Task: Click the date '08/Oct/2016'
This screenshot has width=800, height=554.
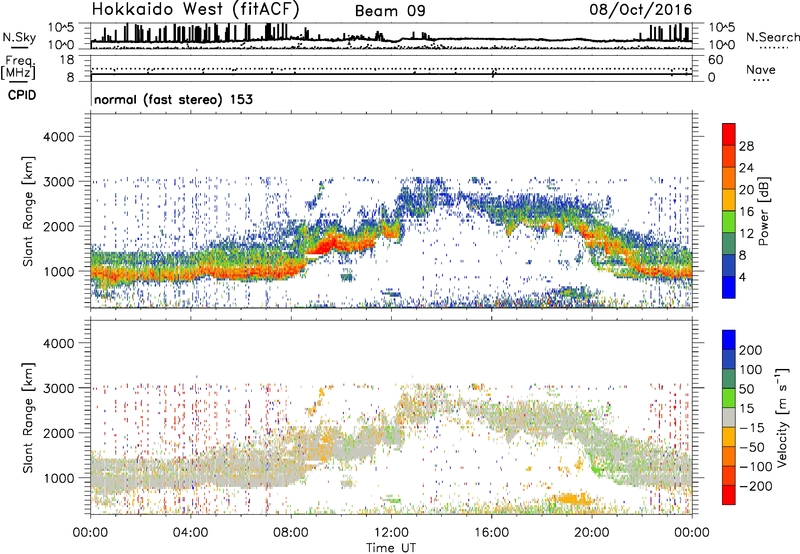Action: (x=641, y=10)
